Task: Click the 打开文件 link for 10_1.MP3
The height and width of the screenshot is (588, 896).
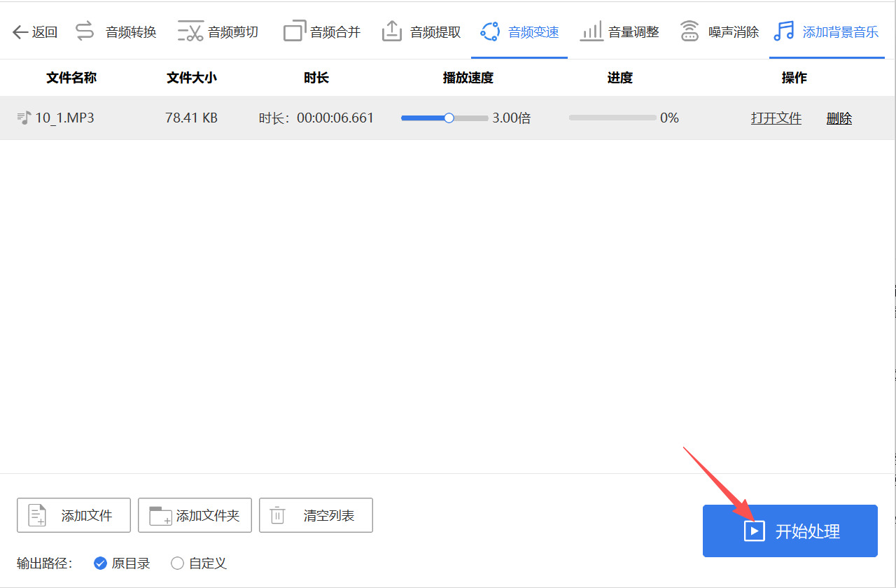Action: click(776, 118)
